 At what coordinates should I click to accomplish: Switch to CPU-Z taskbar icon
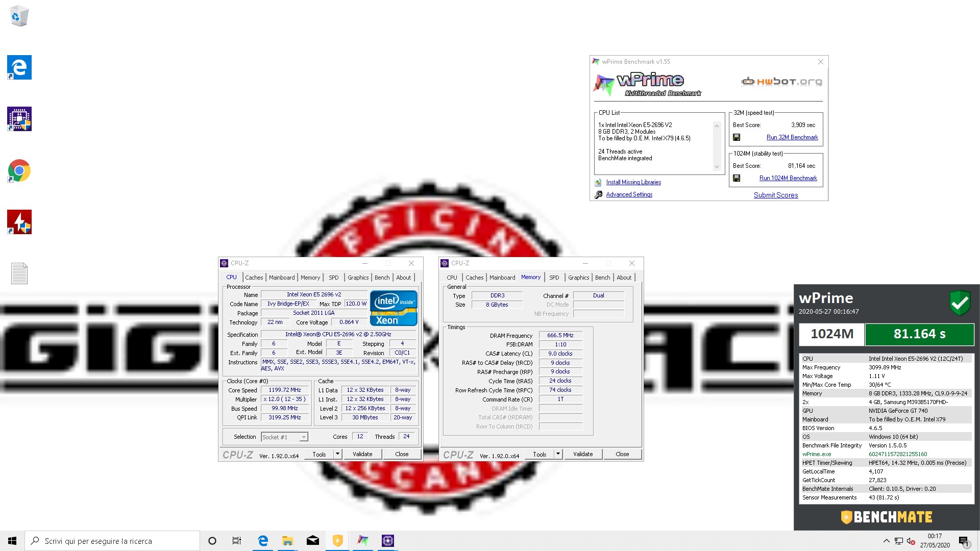pos(388,541)
